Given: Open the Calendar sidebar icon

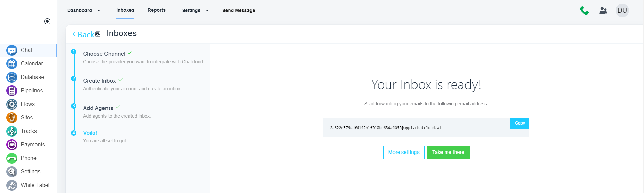Looking at the screenshot, I should pos(12,64).
